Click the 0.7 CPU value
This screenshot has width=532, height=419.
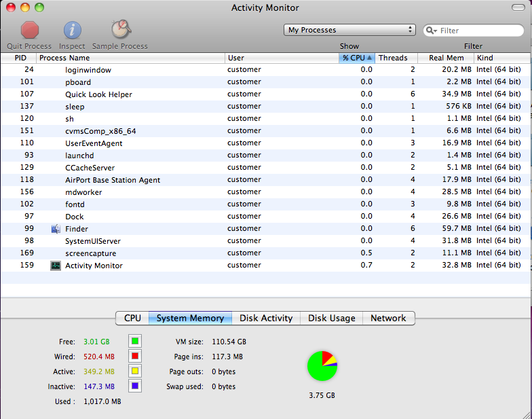tap(366, 265)
